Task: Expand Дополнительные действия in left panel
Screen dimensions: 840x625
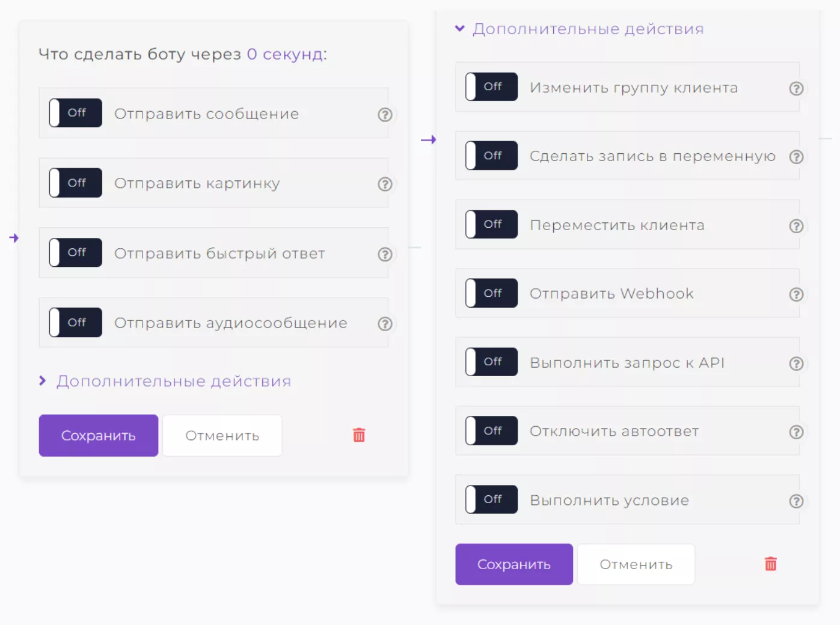Action: click(165, 381)
